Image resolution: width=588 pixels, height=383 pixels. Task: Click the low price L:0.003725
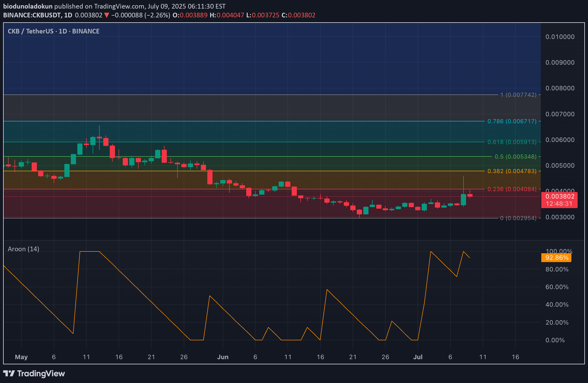(263, 15)
